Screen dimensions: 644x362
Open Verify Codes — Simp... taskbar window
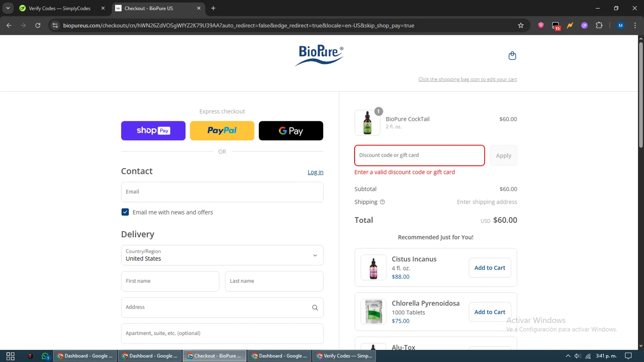point(344,356)
